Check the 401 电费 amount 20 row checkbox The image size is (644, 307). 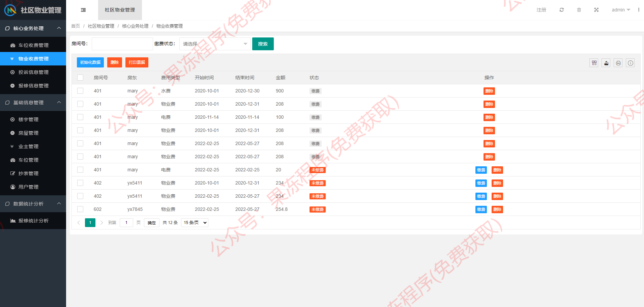tap(80, 170)
